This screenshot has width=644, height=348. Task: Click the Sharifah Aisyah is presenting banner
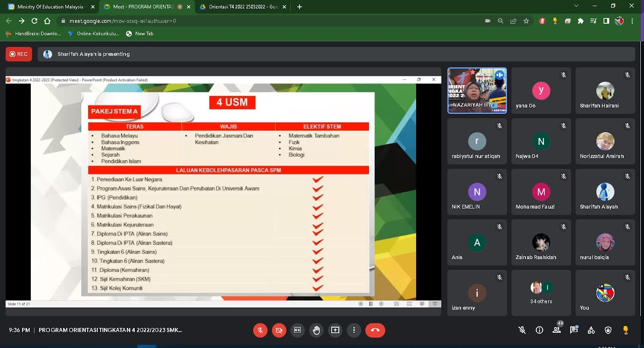click(336, 54)
